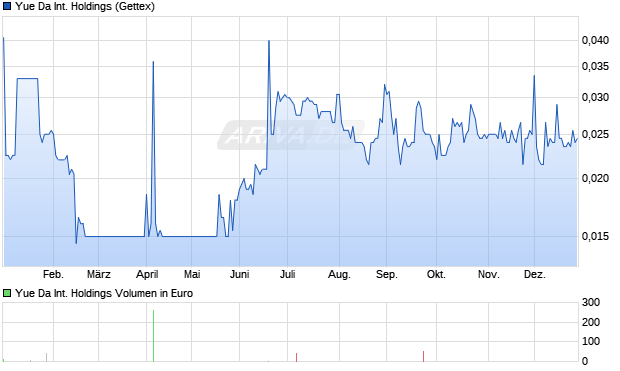Click the 0,015 price axis label
Image resolution: width=620 pixels, height=371 pixels.
[595, 236]
